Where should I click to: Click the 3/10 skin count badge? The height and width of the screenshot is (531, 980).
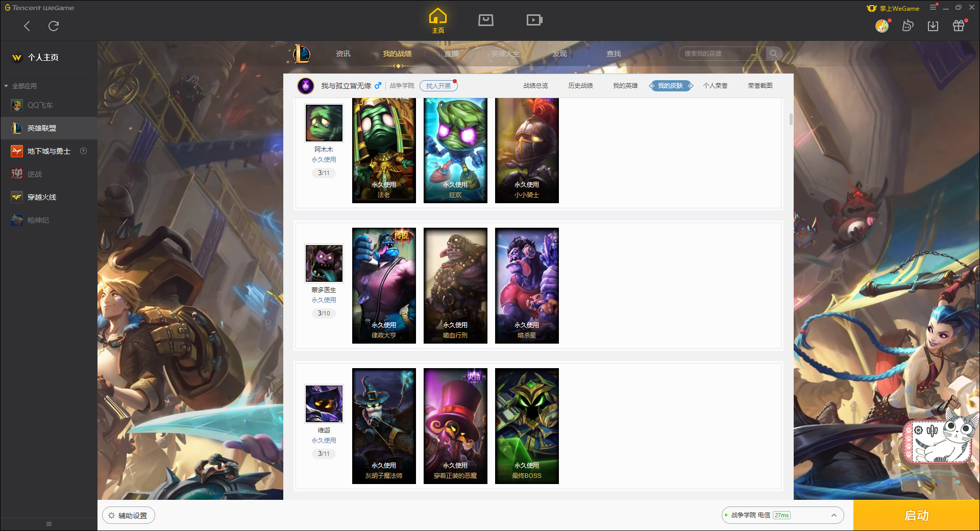pos(324,313)
